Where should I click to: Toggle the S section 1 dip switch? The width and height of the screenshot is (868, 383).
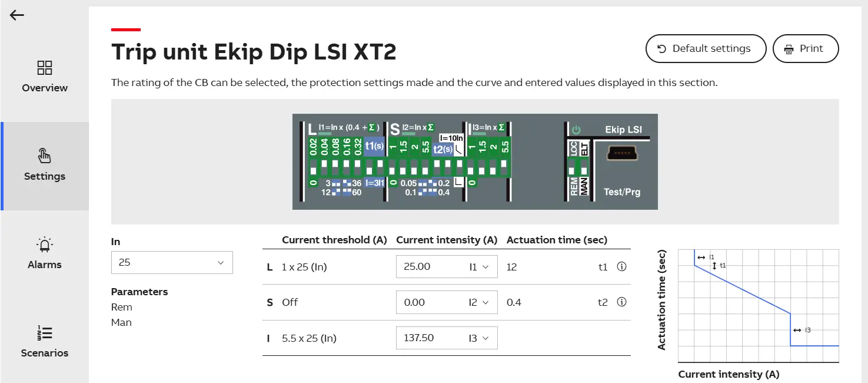pyautogui.click(x=392, y=167)
